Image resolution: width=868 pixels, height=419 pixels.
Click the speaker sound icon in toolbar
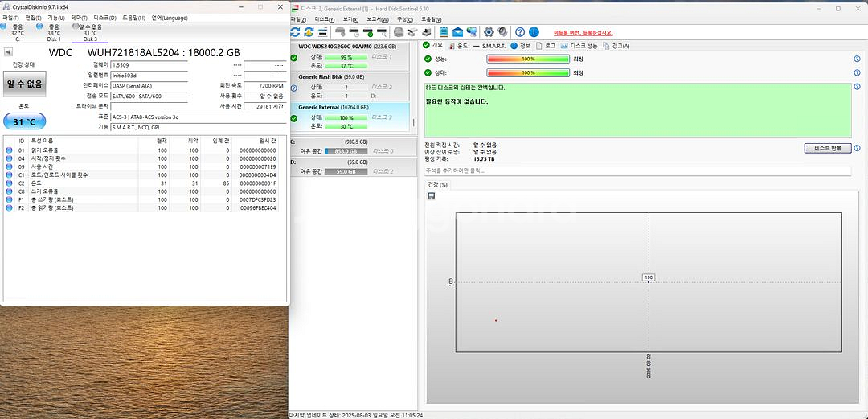pos(502,31)
